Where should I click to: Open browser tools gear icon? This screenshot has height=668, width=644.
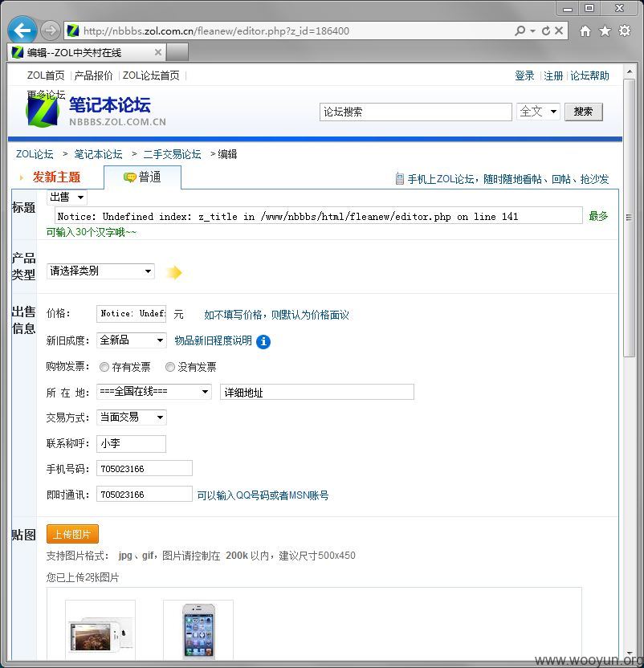[x=625, y=31]
